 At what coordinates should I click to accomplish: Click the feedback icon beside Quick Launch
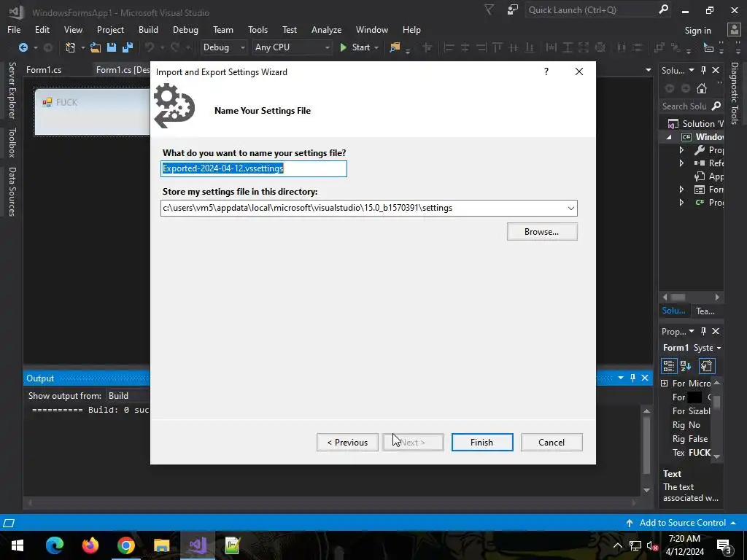tap(513, 10)
